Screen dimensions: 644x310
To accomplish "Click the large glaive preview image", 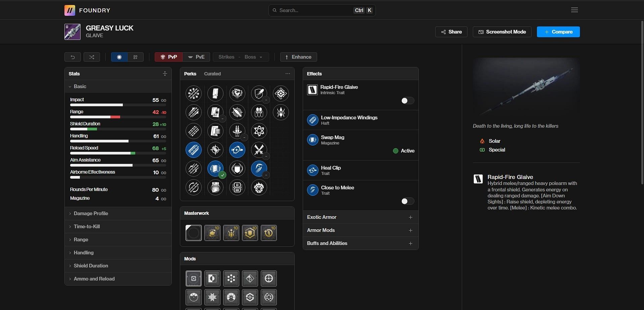I will [526, 87].
